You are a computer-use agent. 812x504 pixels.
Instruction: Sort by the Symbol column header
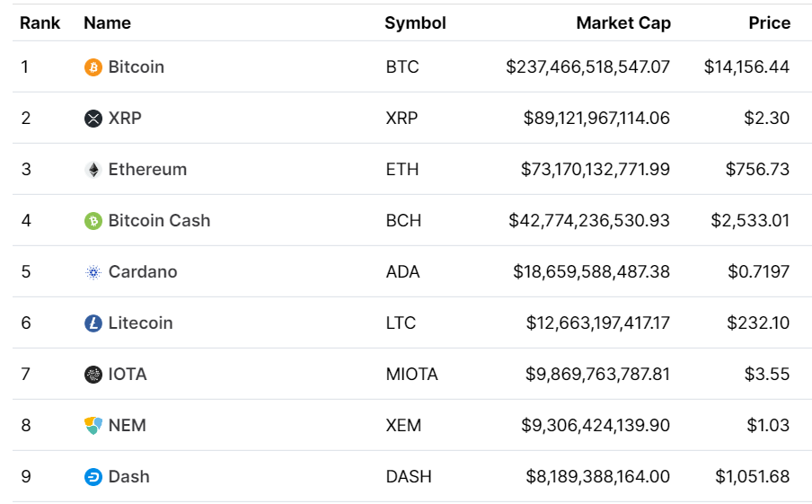[x=415, y=22]
